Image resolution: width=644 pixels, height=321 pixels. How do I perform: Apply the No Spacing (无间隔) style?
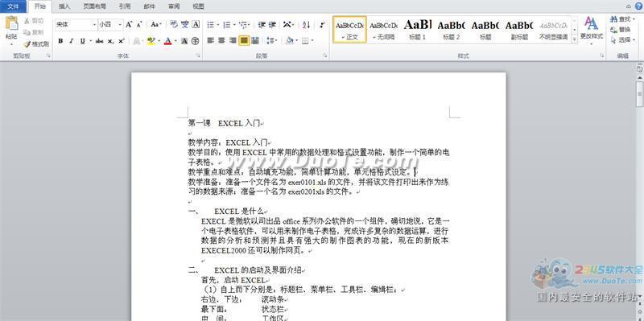383,30
